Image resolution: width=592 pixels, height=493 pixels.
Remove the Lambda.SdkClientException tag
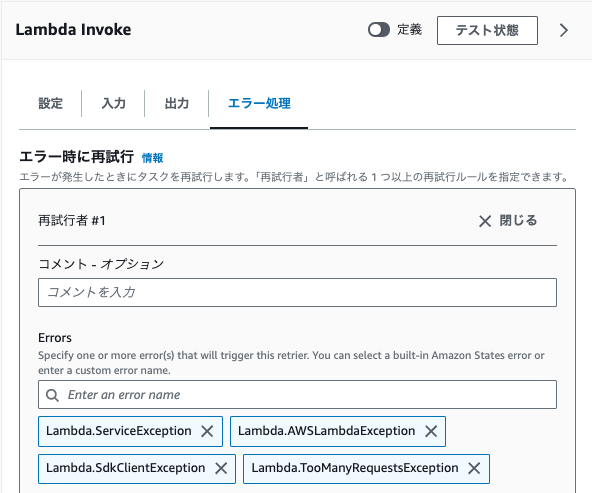[x=221, y=468]
